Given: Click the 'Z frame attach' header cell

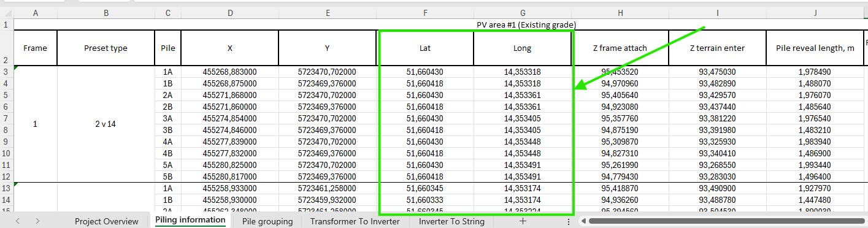Looking at the screenshot, I should 620,48.
